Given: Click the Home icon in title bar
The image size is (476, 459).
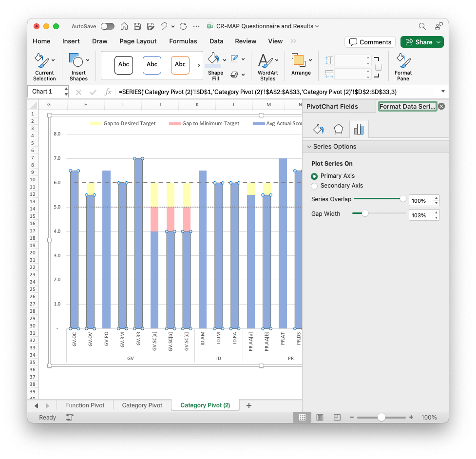Looking at the screenshot, I should click(124, 26).
